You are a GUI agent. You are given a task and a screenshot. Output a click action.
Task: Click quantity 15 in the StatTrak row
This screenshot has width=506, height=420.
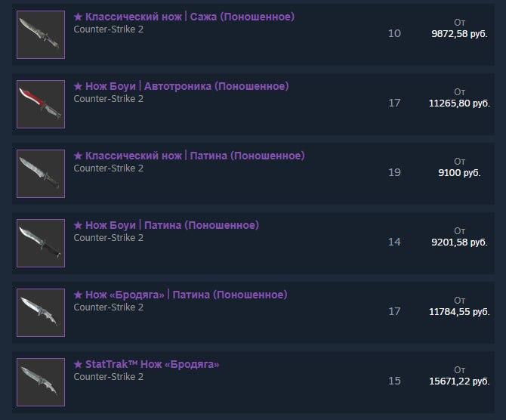tap(394, 381)
